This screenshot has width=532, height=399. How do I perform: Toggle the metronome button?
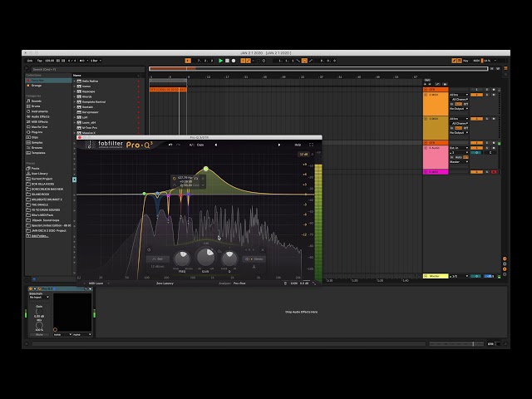click(82, 61)
